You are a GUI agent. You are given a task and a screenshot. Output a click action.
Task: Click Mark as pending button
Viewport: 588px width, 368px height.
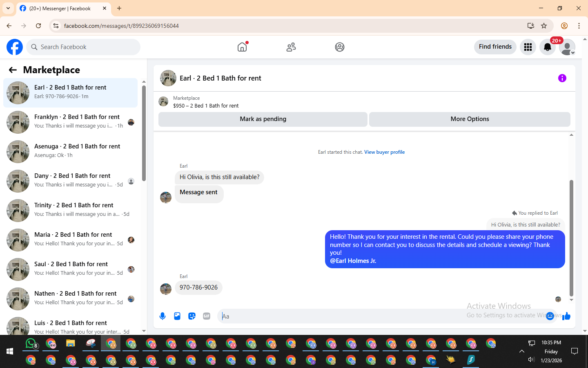[x=263, y=119]
